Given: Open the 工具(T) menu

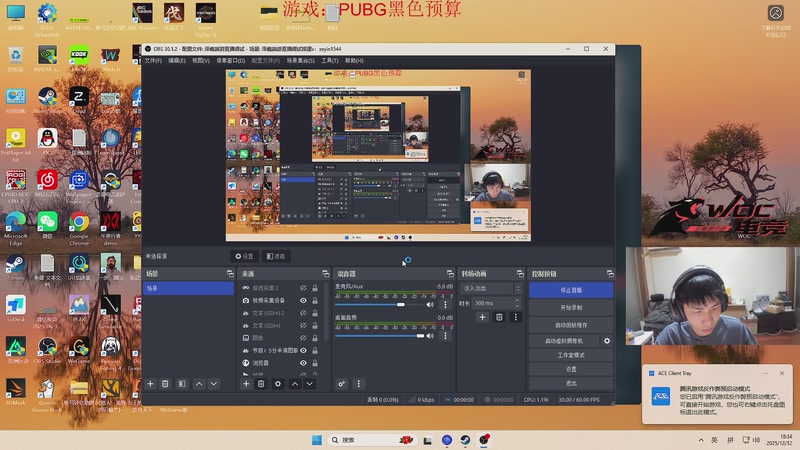Looking at the screenshot, I should [x=330, y=61].
